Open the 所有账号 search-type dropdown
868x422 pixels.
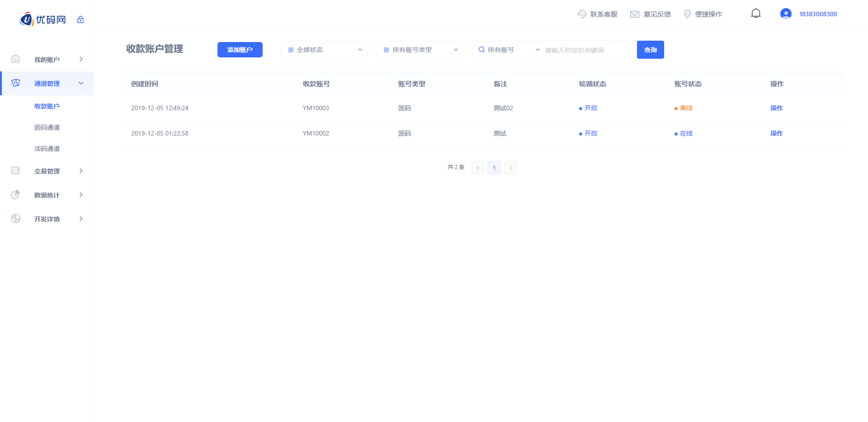point(508,50)
